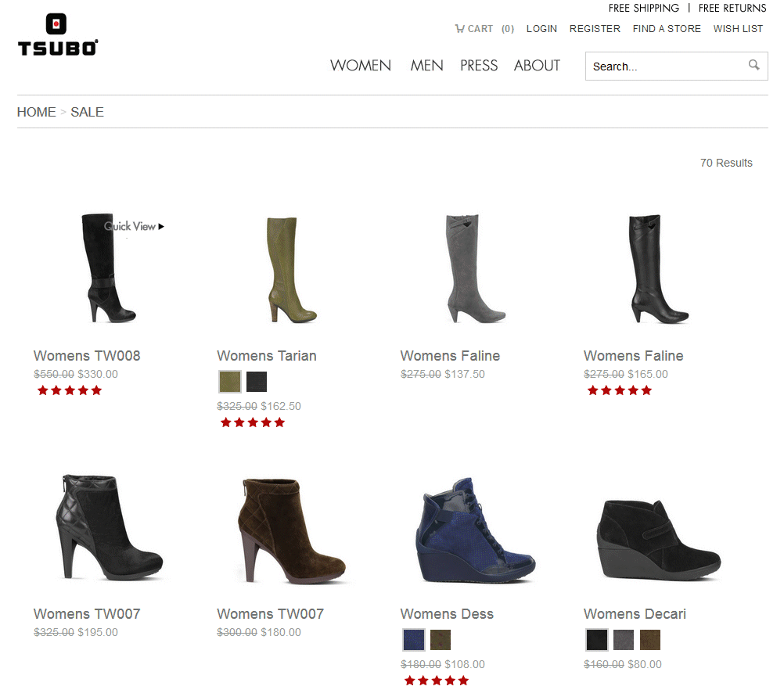Select olive green swatch for Womens Tarian

click(230, 382)
